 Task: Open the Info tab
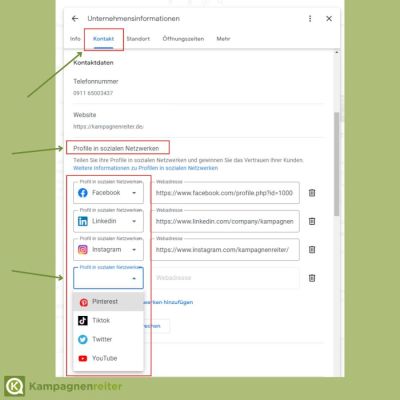point(75,39)
